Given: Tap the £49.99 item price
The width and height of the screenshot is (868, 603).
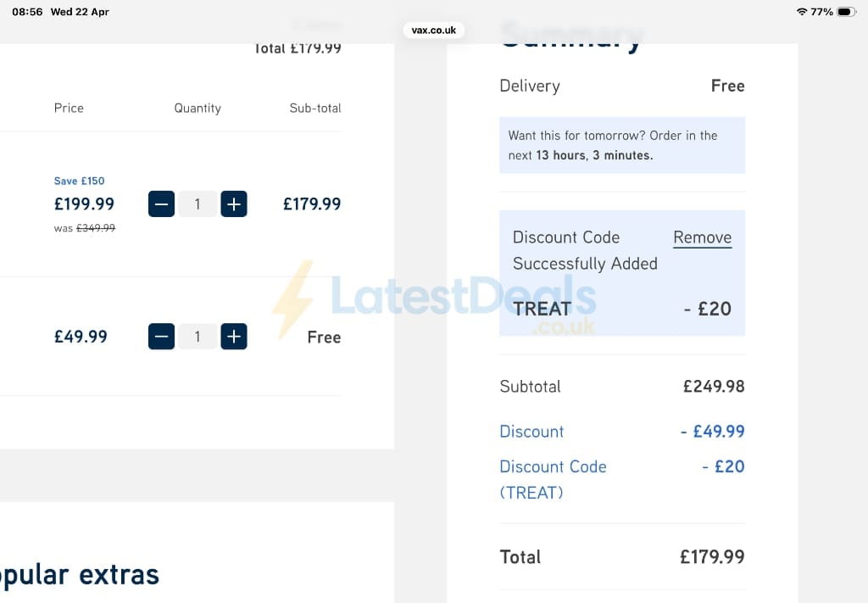Looking at the screenshot, I should [x=81, y=336].
